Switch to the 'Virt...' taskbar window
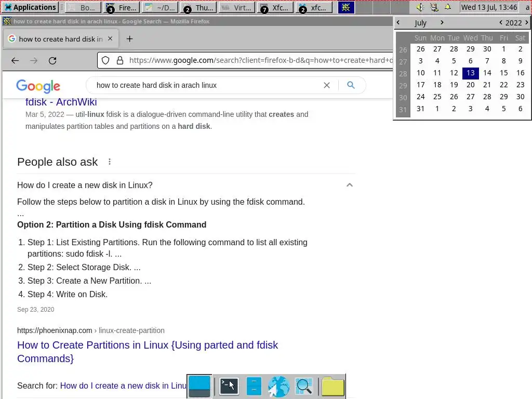The width and height of the screenshot is (532, 399). coord(237,7)
